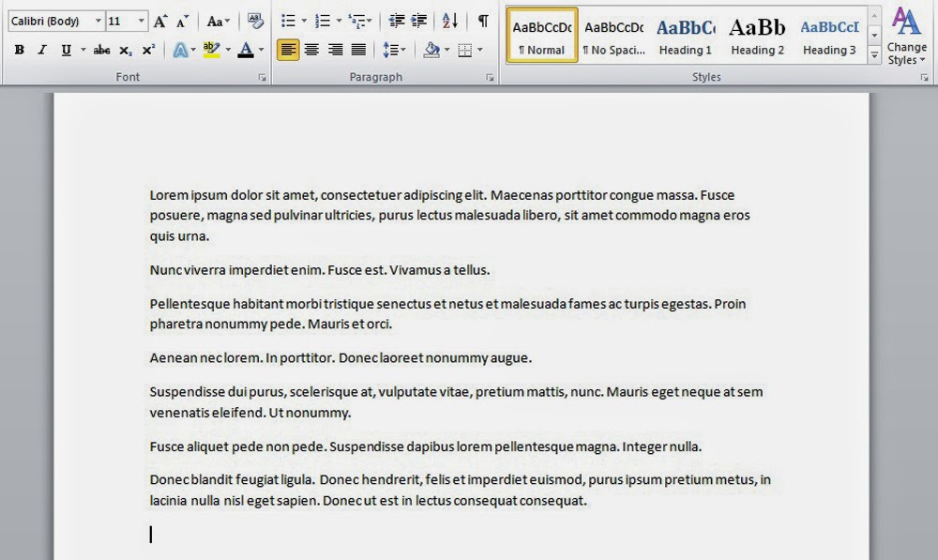
Task: Open the highlight color dropdown arrow
Action: click(228, 50)
